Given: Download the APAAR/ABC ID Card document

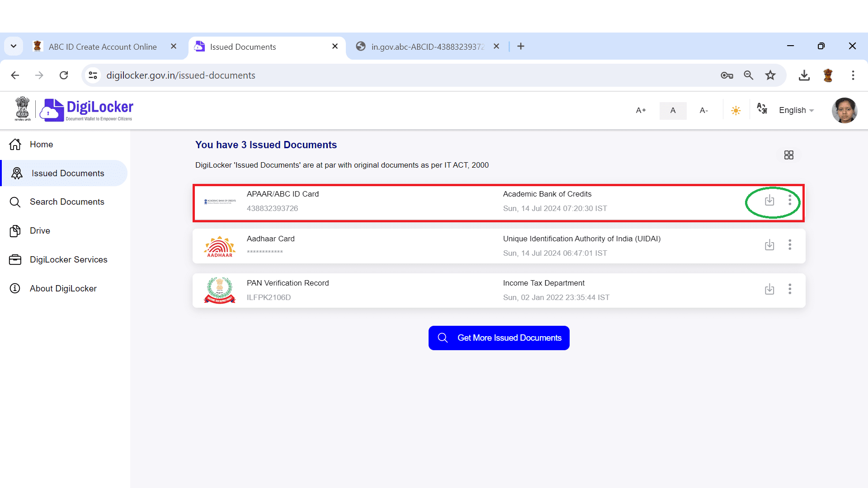Looking at the screenshot, I should point(769,200).
